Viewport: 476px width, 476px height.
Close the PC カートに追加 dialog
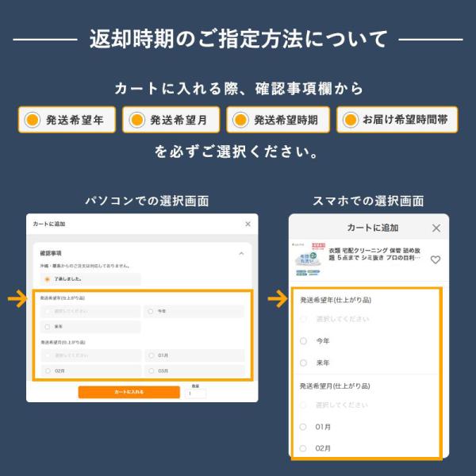(248, 224)
